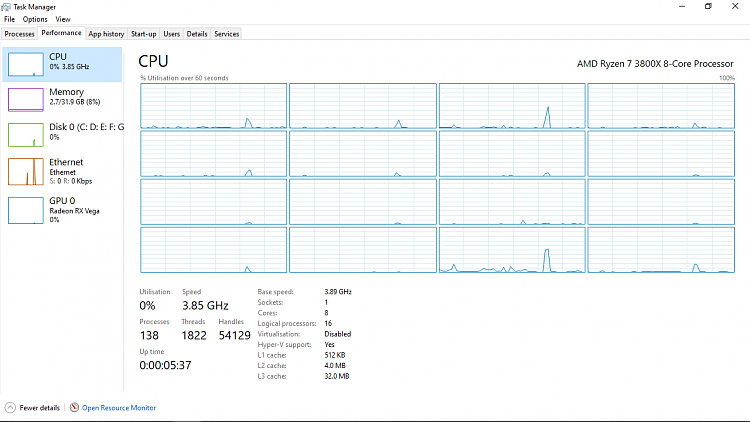Image resolution: width=750 pixels, height=422 pixels.
Task: Open Resource Monitor link
Action: 119,408
